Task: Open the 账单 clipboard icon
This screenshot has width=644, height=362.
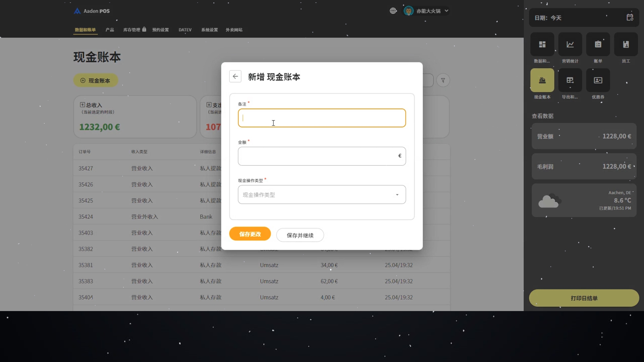Action: pos(598,44)
